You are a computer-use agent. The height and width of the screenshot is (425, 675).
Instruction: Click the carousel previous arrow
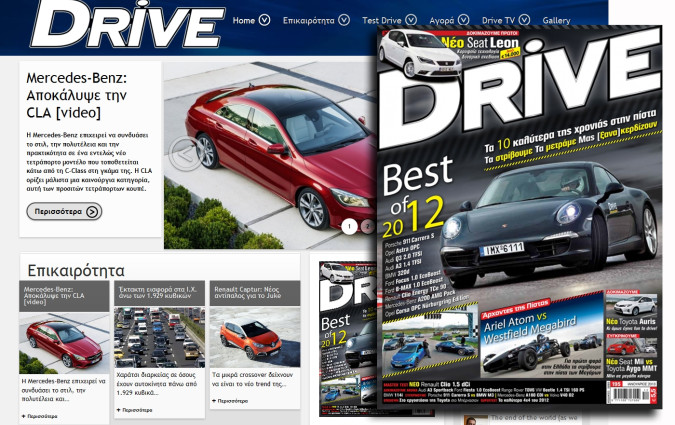[184, 153]
